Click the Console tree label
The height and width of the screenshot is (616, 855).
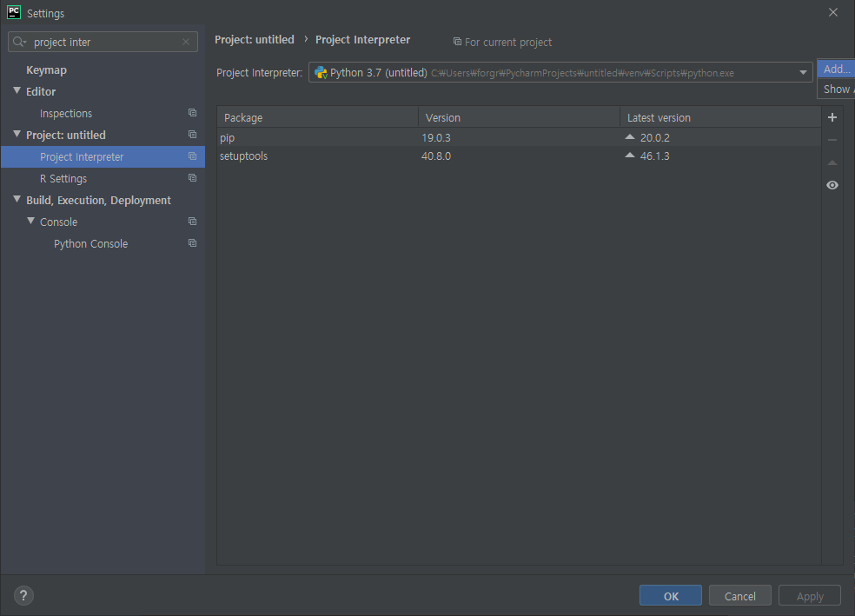pos(59,222)
